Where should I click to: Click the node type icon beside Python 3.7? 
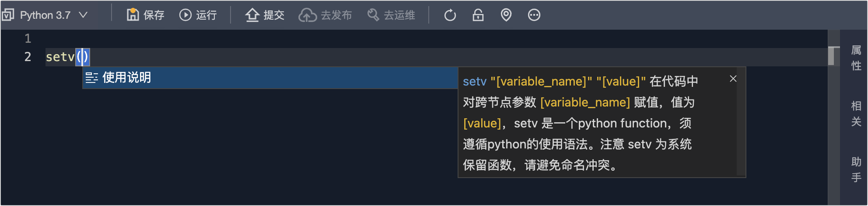click(8, 15)
